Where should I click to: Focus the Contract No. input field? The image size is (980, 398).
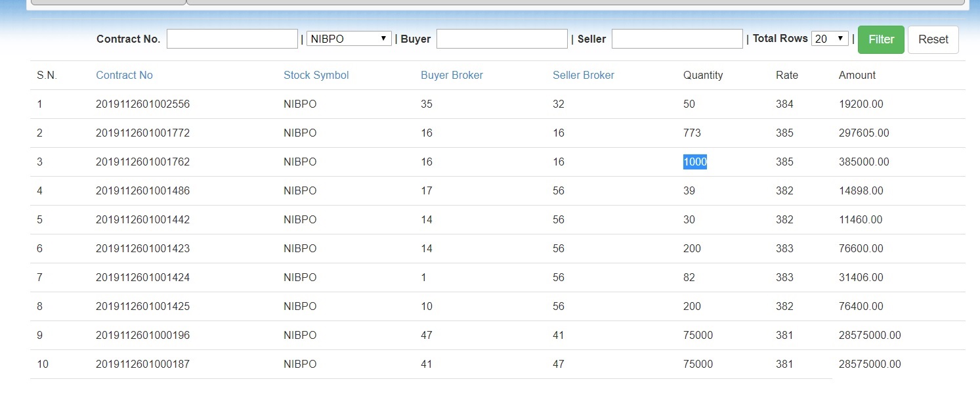[232, 39]
